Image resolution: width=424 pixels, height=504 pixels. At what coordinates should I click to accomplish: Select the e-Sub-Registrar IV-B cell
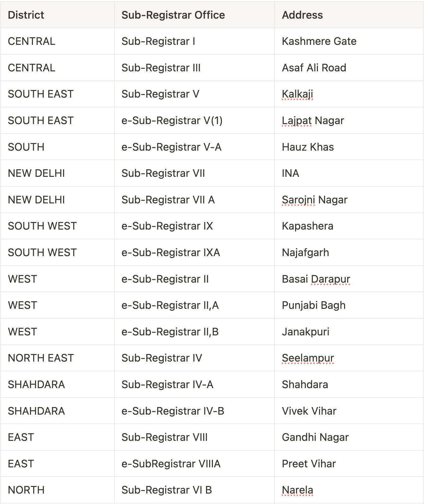click(x=173, y=411)
